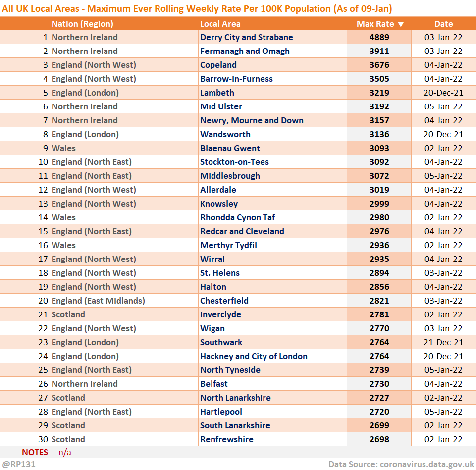
Task: Click the Date column header
Action: 443,24
